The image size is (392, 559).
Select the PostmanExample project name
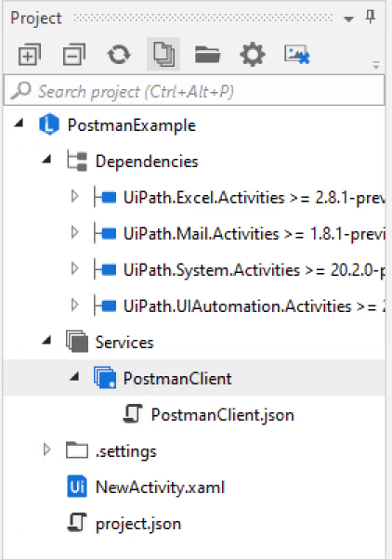pyautogui.click(x=132, y=125)
